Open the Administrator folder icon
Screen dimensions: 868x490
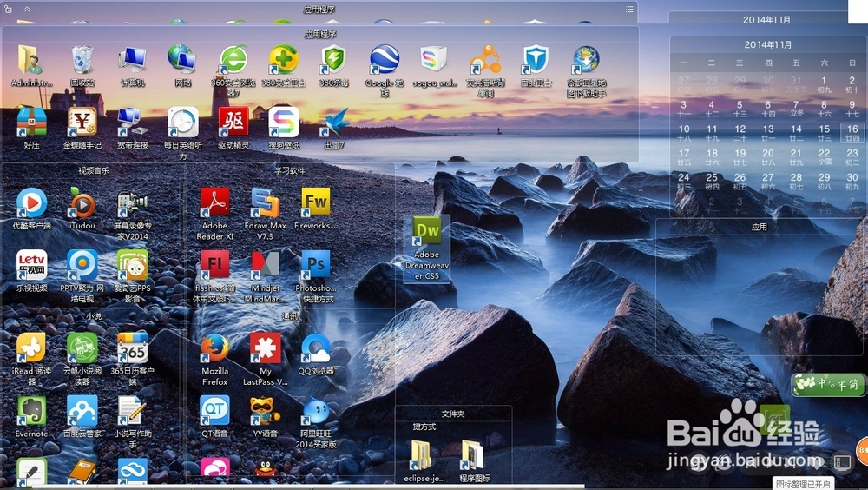31,60
